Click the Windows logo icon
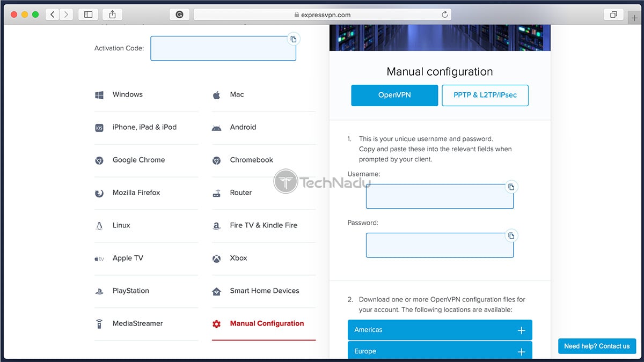The image size is (644, 362). click(99, 95)
